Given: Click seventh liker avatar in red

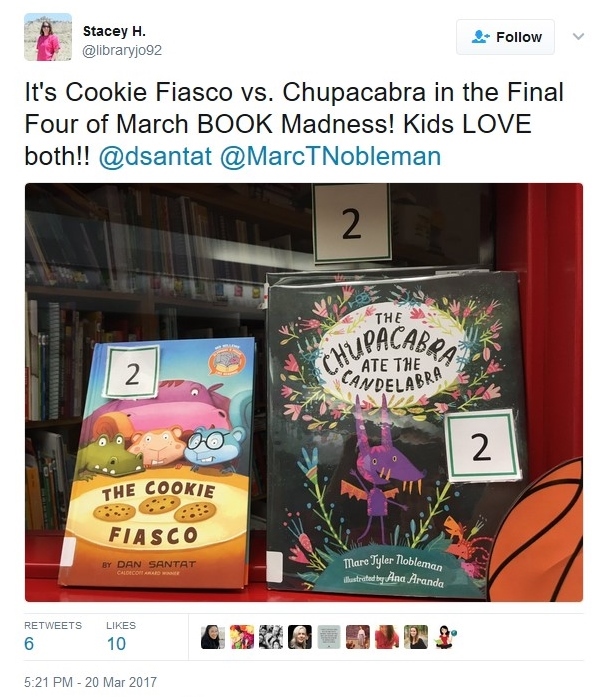Looking at the screenshot, I should 387,637.
